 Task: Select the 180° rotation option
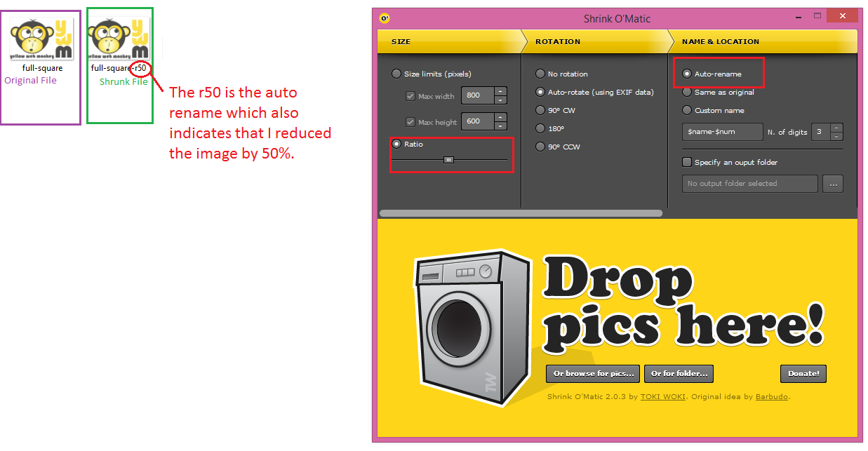tap(540, 128)
